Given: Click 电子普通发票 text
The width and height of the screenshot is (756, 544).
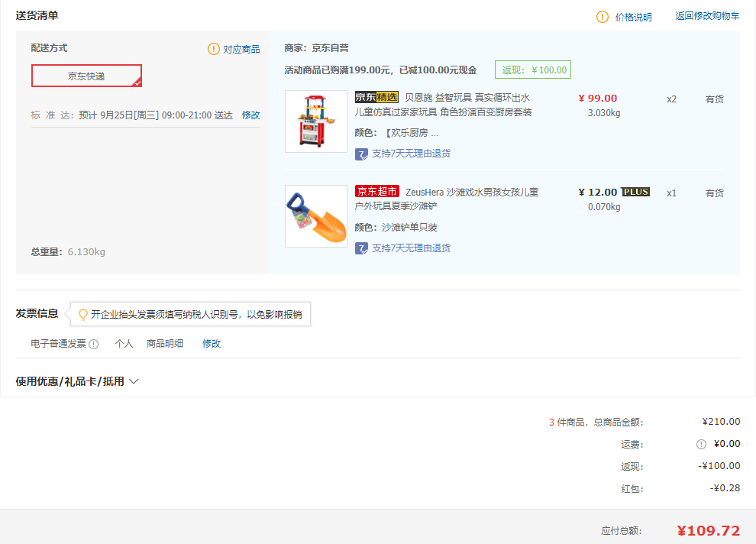Looking at the screenshot, I should pos(58,343).
